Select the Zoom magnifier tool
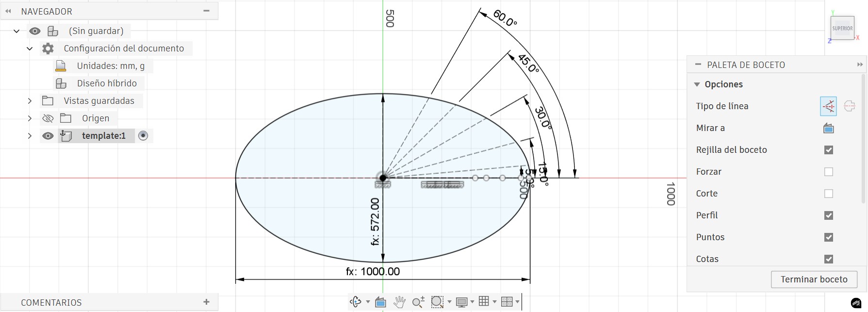 (x=418, y=302)
